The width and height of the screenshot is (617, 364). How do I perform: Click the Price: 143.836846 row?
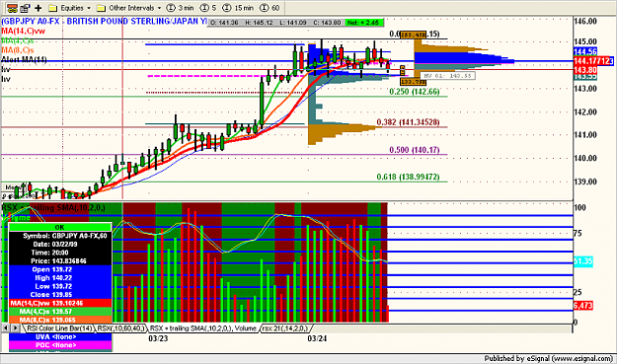coord(60,261)
